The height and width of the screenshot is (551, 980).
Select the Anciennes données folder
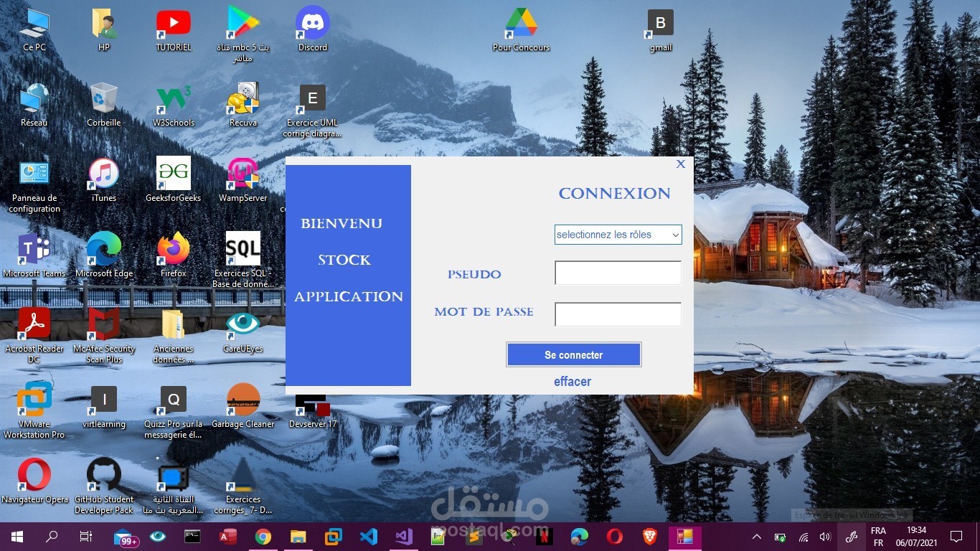174,335
